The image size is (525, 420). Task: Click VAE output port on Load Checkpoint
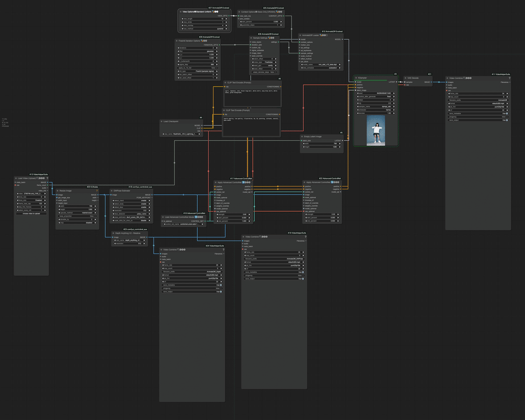click(202, 131)
